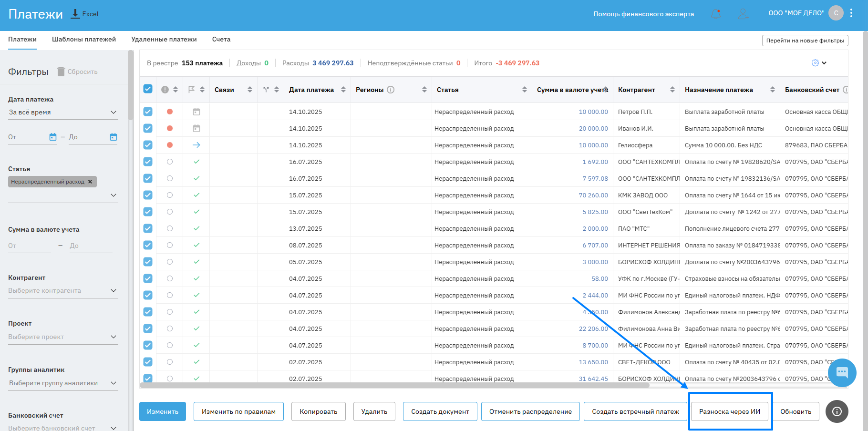The height and width of the screenshot is (431, 868).
Task: Click the round info button at bottom right
Action: (x=837, y=411)
